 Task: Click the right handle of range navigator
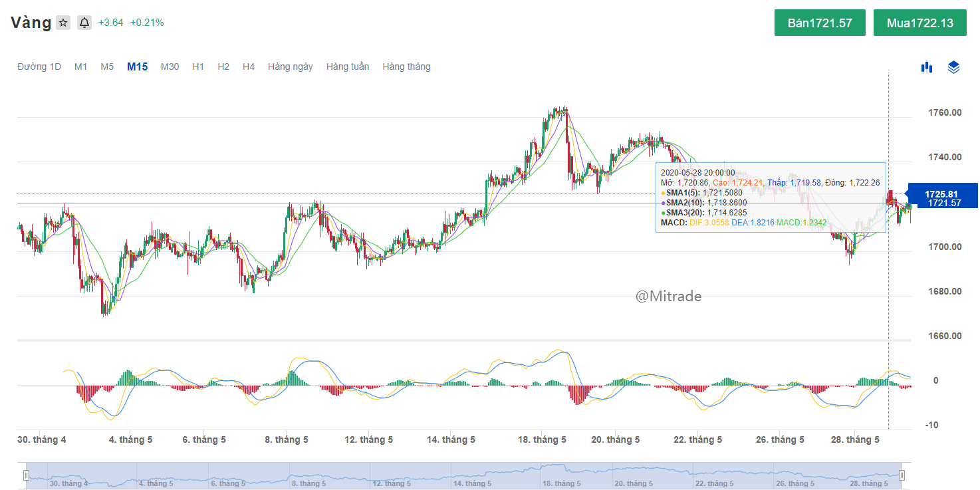point(902,475)
